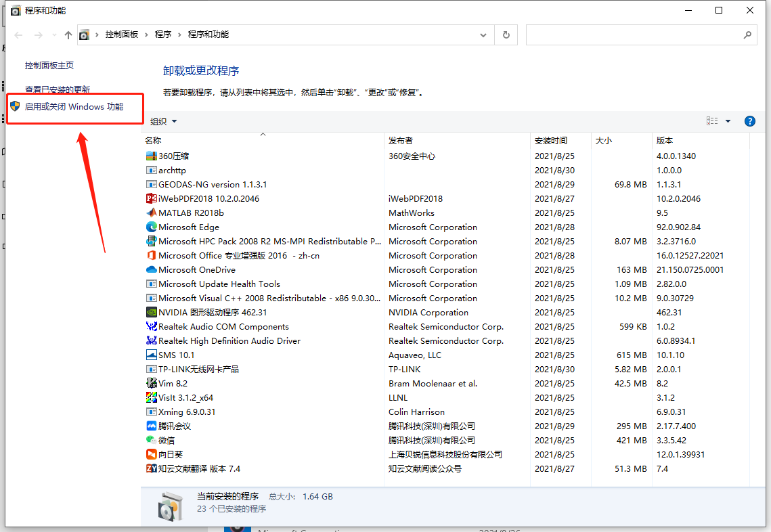The width and height of the screenshot is (771, 532).
Task: Expand chevron after 程序 in breadcrumb
Action: (x=179, y=35)
